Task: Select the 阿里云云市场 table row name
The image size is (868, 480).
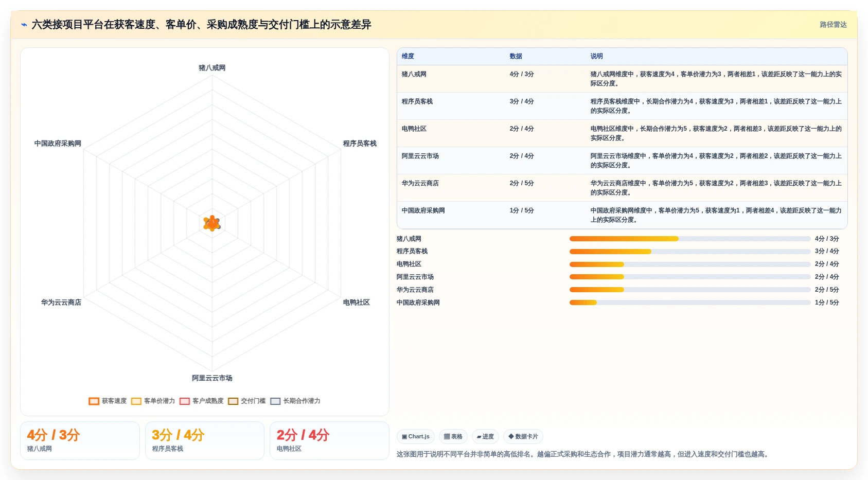Action: coord(420,156)
